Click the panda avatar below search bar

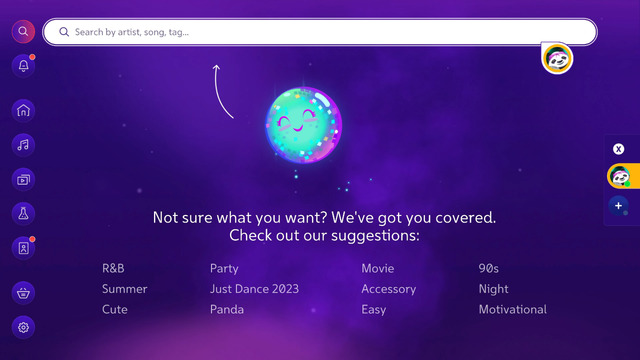click(x=557, y=59)
